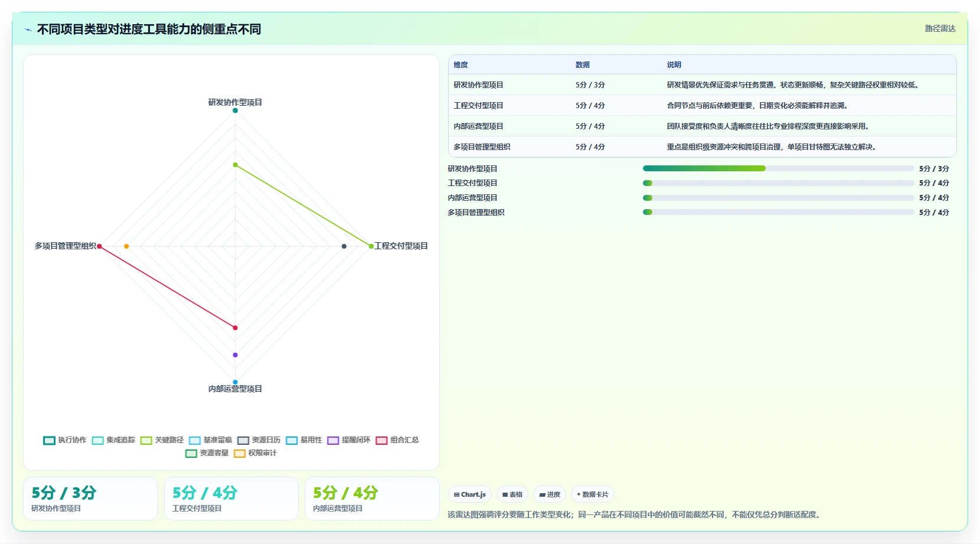Viewport: 980px width, 544px height.
Task: Click the 多项目管理型组织 progress bar
Action: pos(778,212)
